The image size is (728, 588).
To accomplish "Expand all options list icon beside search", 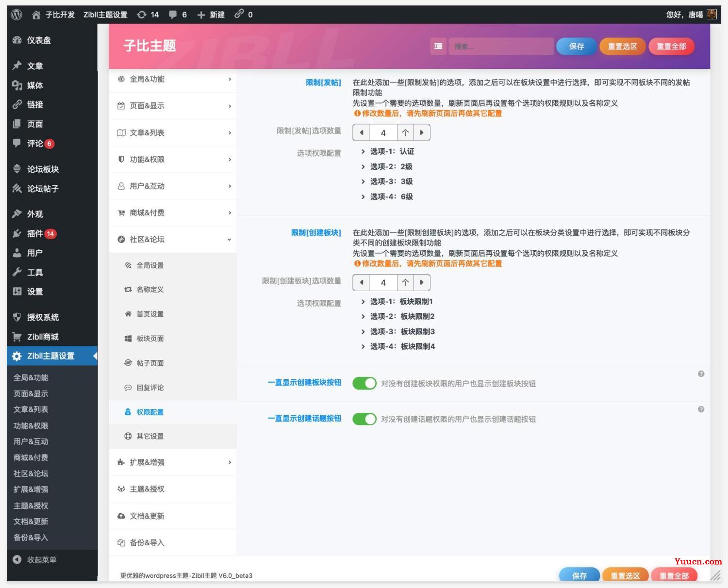I will (x=438, y=46).
